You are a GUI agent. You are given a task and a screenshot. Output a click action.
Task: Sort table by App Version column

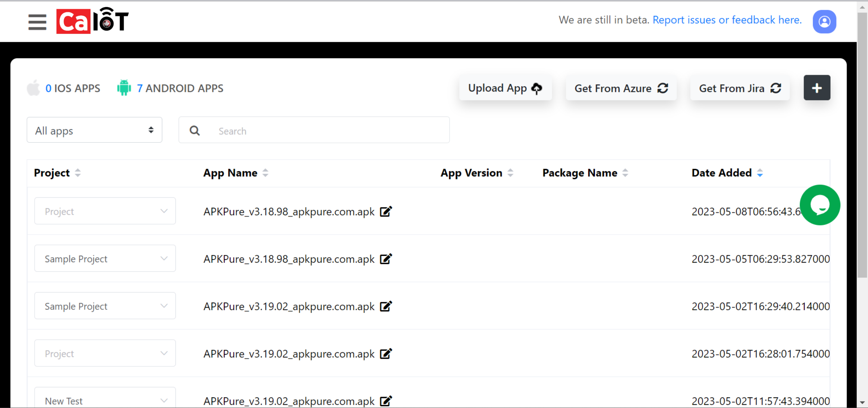click(x=510, y=173)
